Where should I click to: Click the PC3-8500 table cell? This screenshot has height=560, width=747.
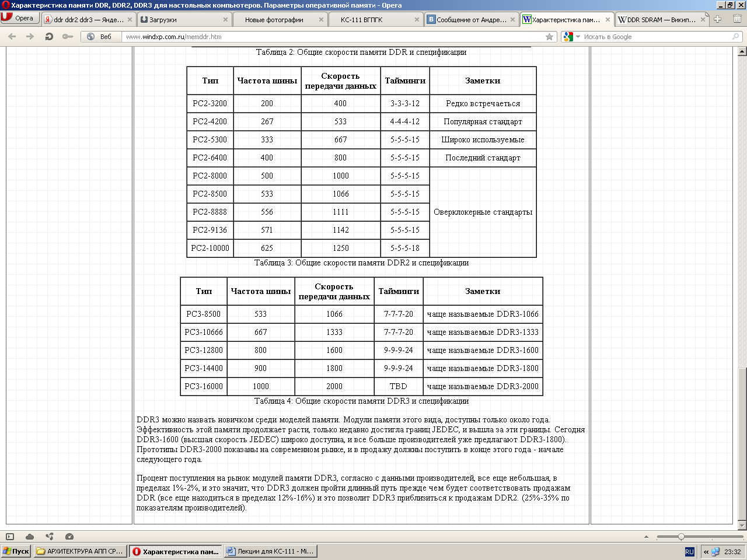click(x=204, y=314)
